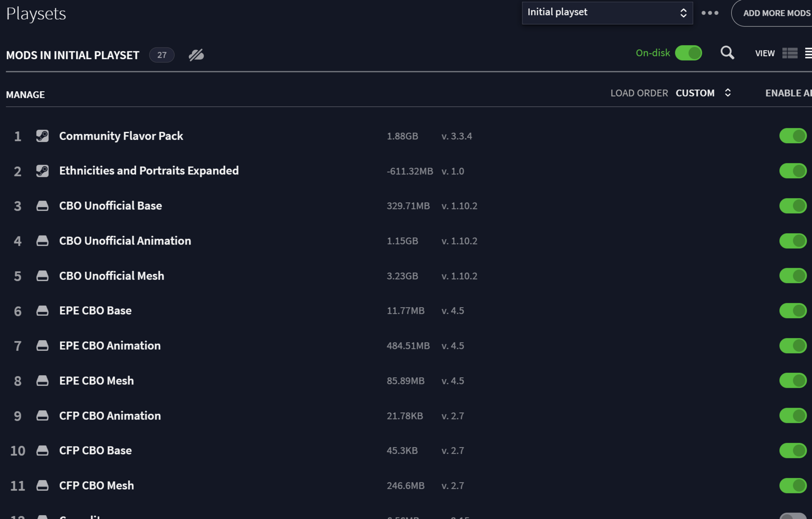Click the 246.6MB size of CFP CBO Mesh
Viewport: 812px width, 519px height.
(406, 486)
